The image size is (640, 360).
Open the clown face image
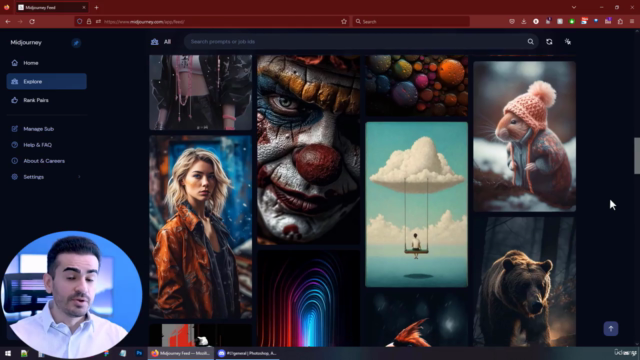[x=309, y=149]
